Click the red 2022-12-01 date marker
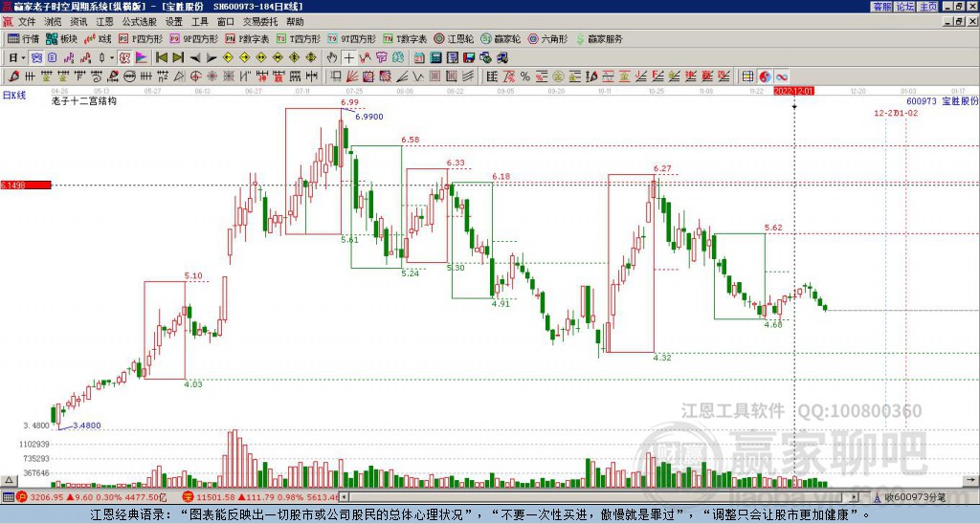The height and width of the screenshot is (524, 980). coord(793,91)
